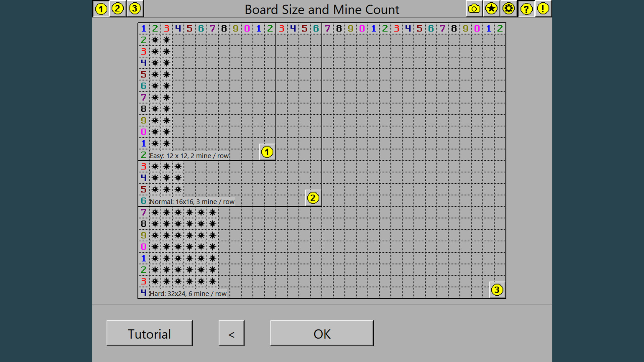Confirm board selection with OK
The image size is (644, 362).
click(322, 334)
